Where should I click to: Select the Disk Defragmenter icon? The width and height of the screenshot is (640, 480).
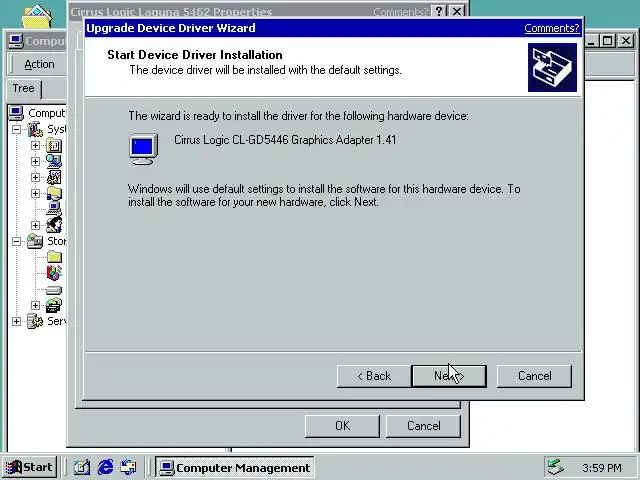click(54, 273)
